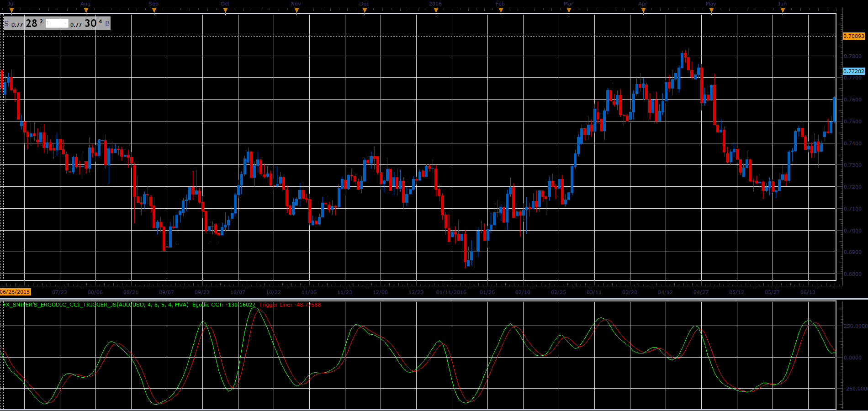Screen dimensions: 868x411
Task: Click the orange 0.78893 price label
Action: tap(854, 36)
